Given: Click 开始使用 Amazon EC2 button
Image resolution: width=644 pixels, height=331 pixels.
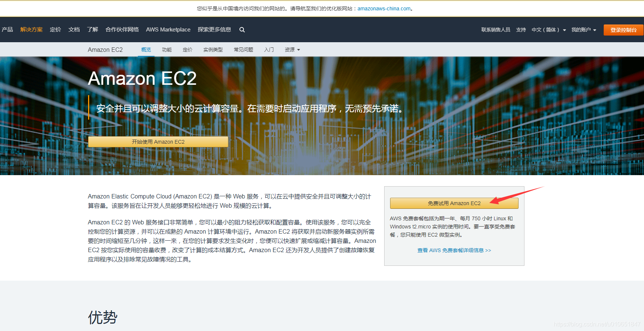Looking at the screenshot, I should coord(158,142).
